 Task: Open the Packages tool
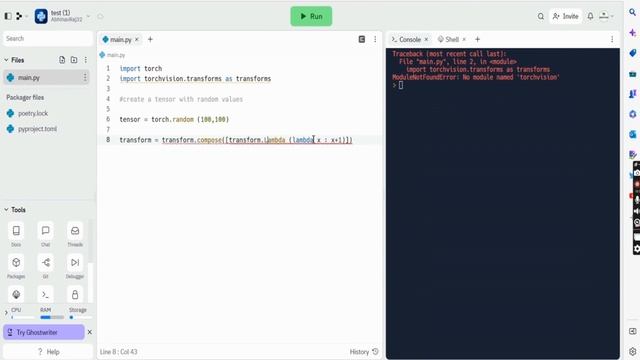click(16, 266)
